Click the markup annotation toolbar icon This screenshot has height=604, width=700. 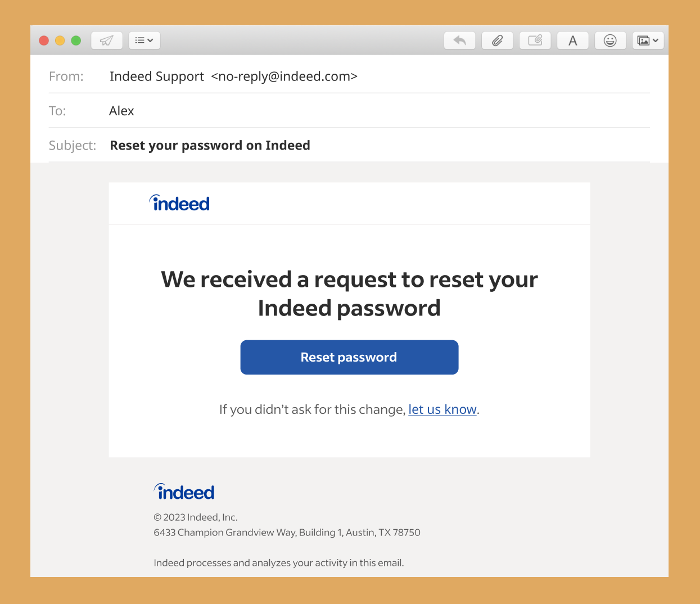pos(535,40)
